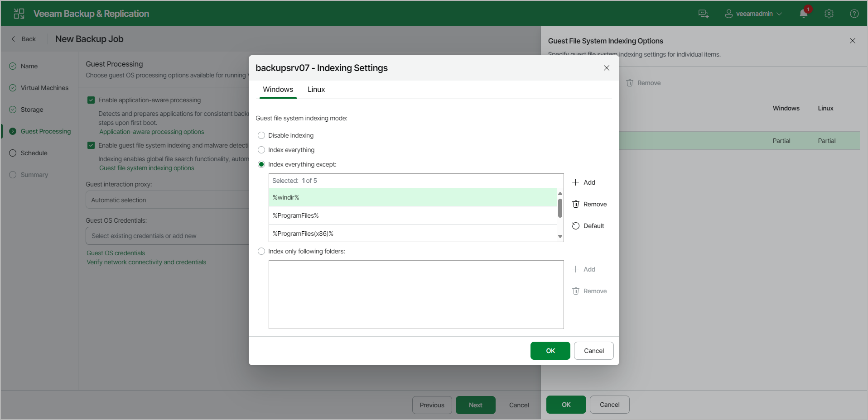Screen dimensions: 868x420
Task: Switch to the Linux tab
Action: coord(316,90)
